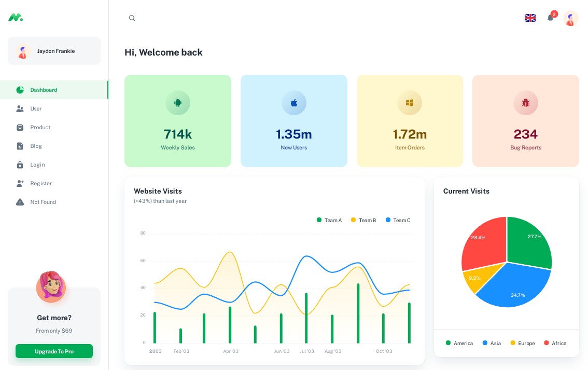Click the bug icon on Bug Reports card

[526, 103]
